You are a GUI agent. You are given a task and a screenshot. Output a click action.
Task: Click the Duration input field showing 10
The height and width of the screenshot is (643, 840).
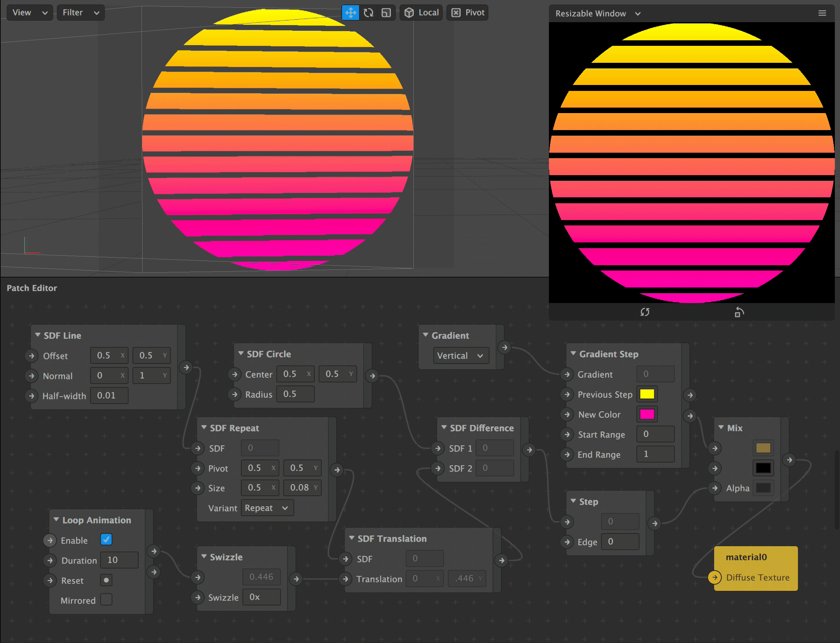tap(119, 560)
